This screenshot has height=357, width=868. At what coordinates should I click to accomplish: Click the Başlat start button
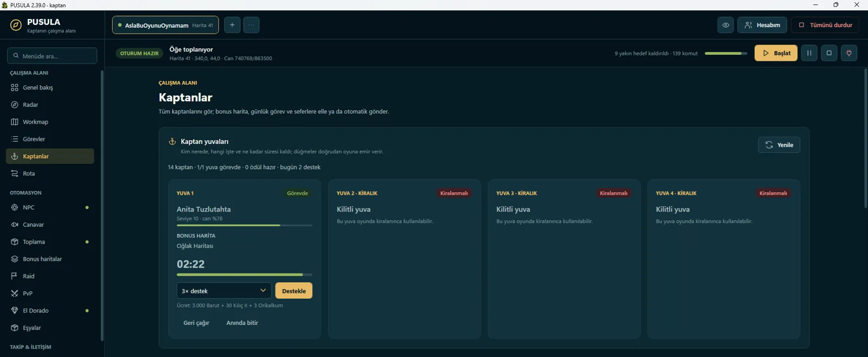[x=776, y=53]
